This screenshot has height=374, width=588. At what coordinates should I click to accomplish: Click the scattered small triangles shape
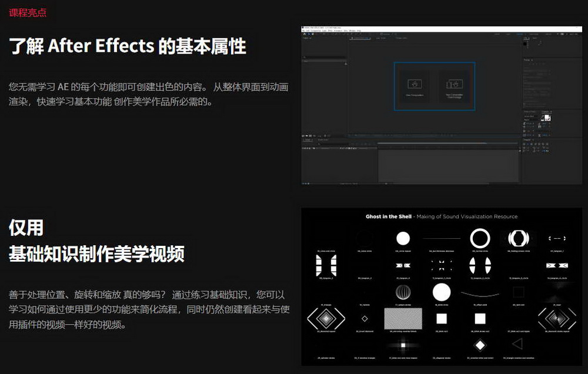442,265
